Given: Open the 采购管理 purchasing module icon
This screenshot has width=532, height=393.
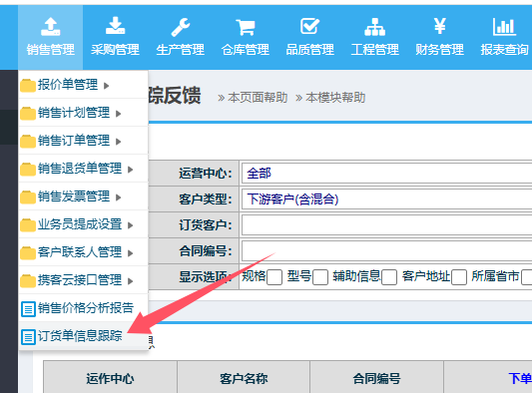Looking at the screenshot, I should click(x=115, y=26).
